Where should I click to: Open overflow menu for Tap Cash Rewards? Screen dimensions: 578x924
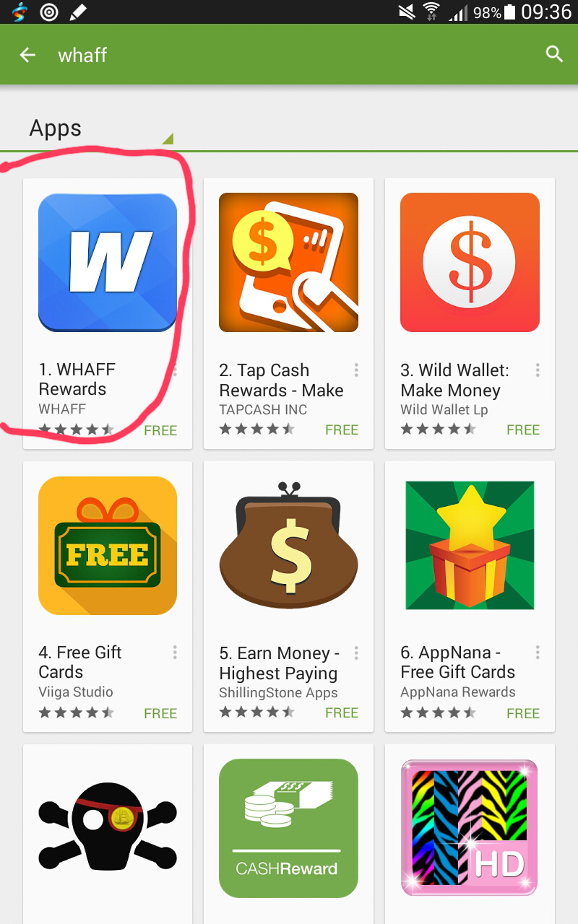pyautogui.click(x=356, y=370)
